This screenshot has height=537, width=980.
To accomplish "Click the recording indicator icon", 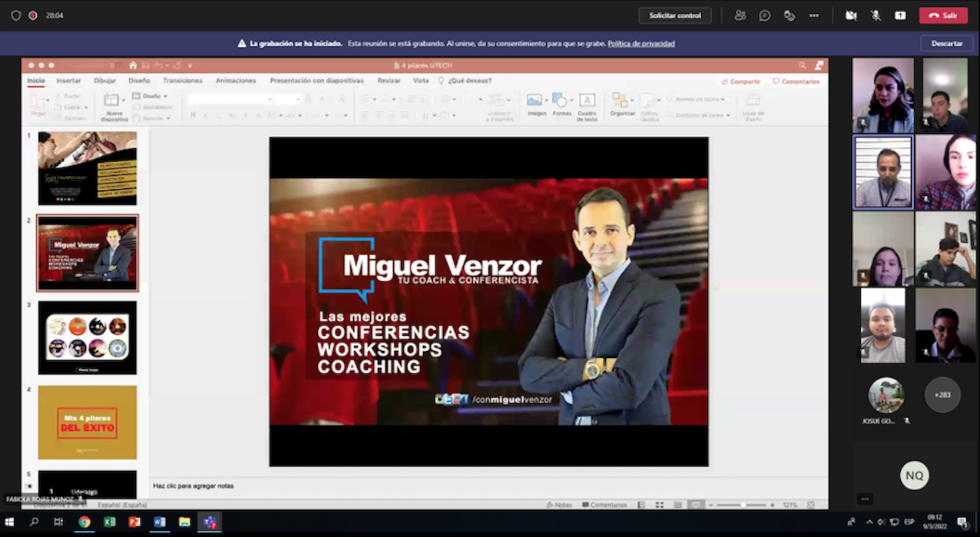I will [33, 15].
